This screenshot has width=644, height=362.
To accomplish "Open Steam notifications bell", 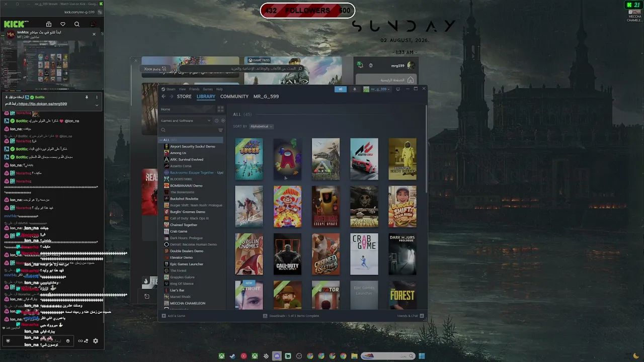I will point(354,89).
